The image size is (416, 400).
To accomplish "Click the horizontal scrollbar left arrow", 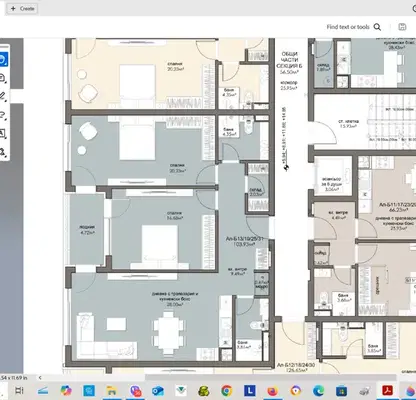I will pyautogui.click(x=40, y=378).
